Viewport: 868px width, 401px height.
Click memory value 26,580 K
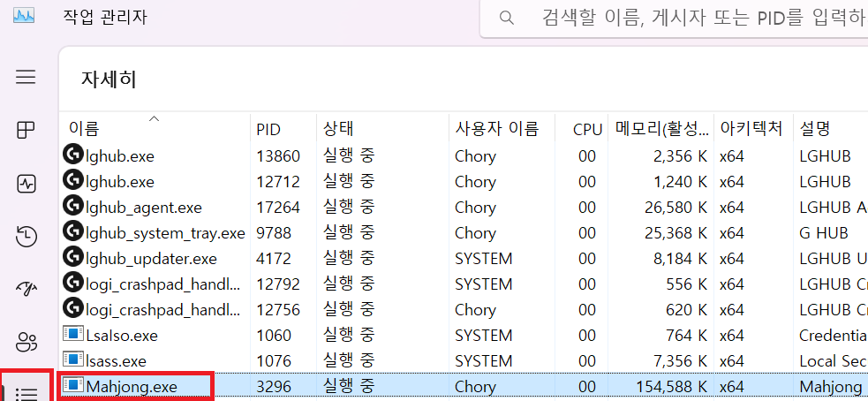(x=676, y=208)
